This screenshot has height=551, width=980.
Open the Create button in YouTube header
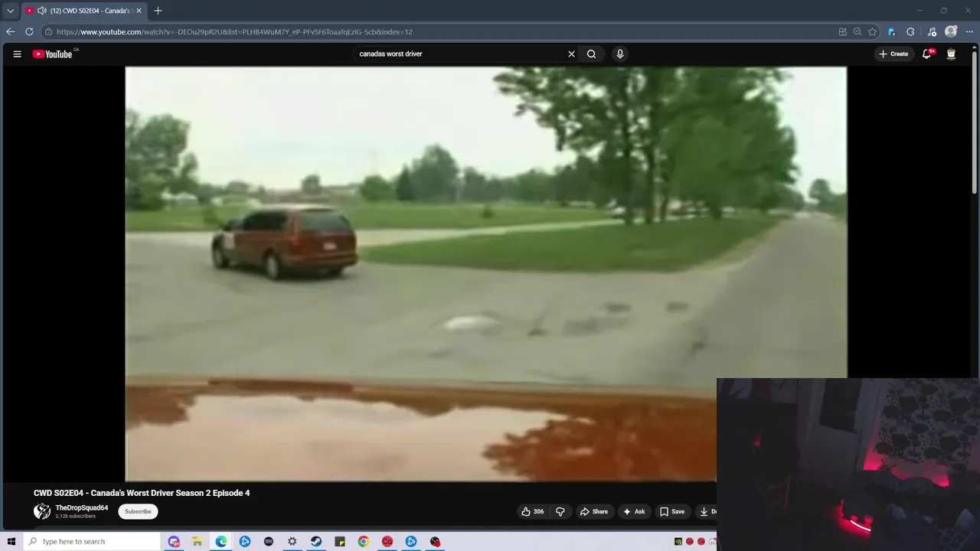point(893,54)
